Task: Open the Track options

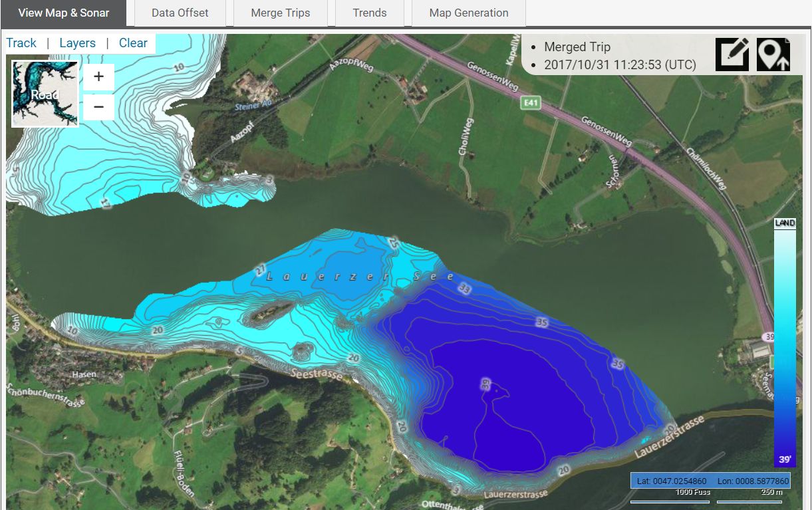Action: click(x=21, y=43)
